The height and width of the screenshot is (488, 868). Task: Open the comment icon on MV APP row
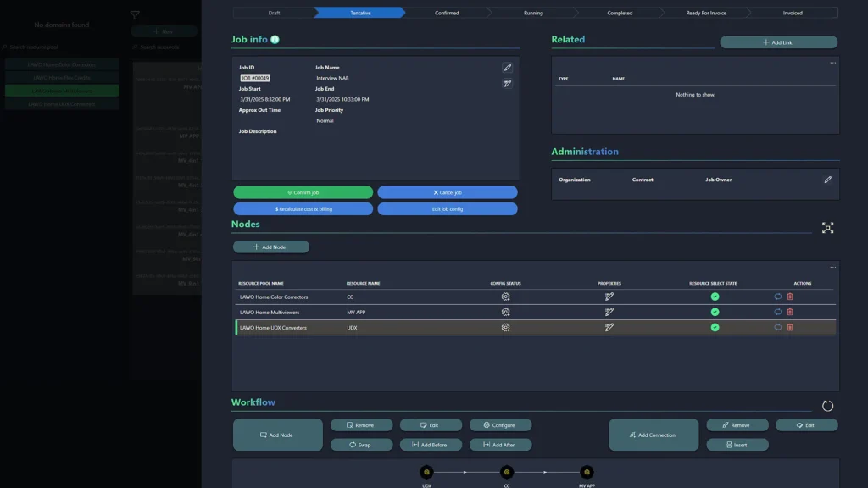(x=776, y=312)
